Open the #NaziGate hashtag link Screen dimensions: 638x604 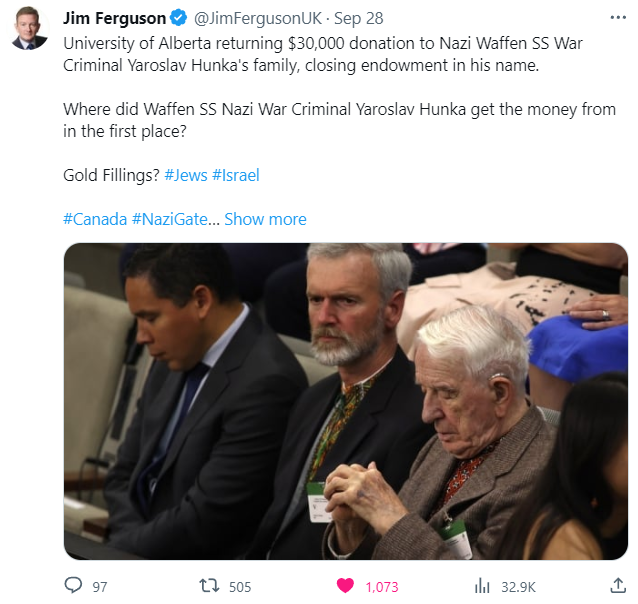(170, 219)
